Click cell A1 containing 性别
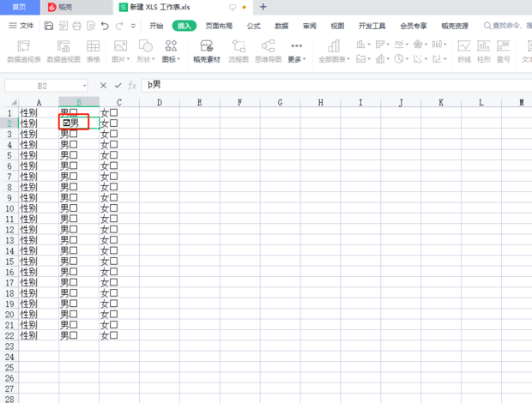The image size is (532, 403). [x=39, y=112]
